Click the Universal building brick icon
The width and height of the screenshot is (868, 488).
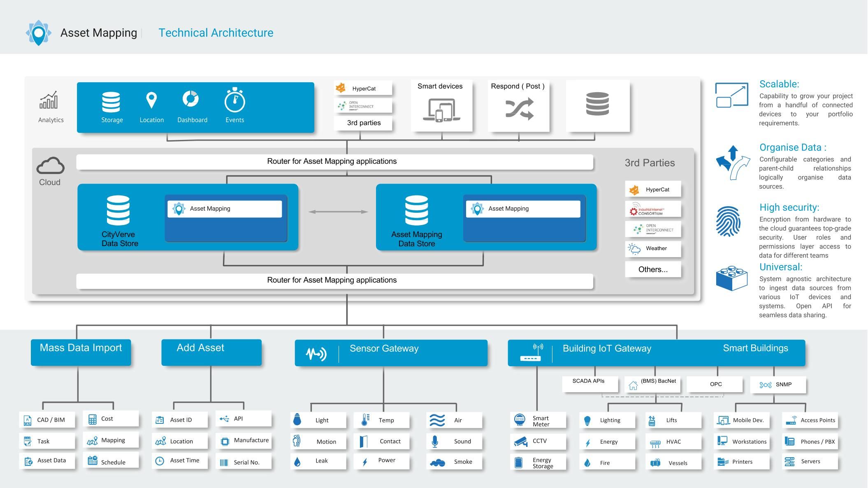pos(731,279)
